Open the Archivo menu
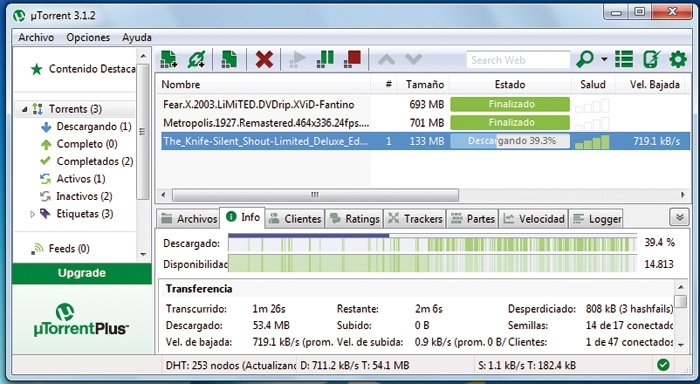Screen dimensions: 700x384 tap(36, 38)
